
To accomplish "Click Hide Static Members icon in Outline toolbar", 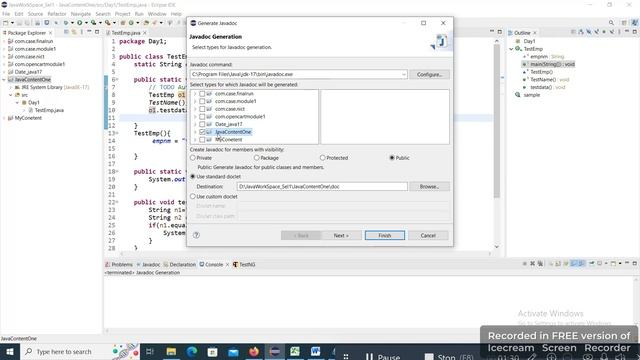I will coord(596,32).
